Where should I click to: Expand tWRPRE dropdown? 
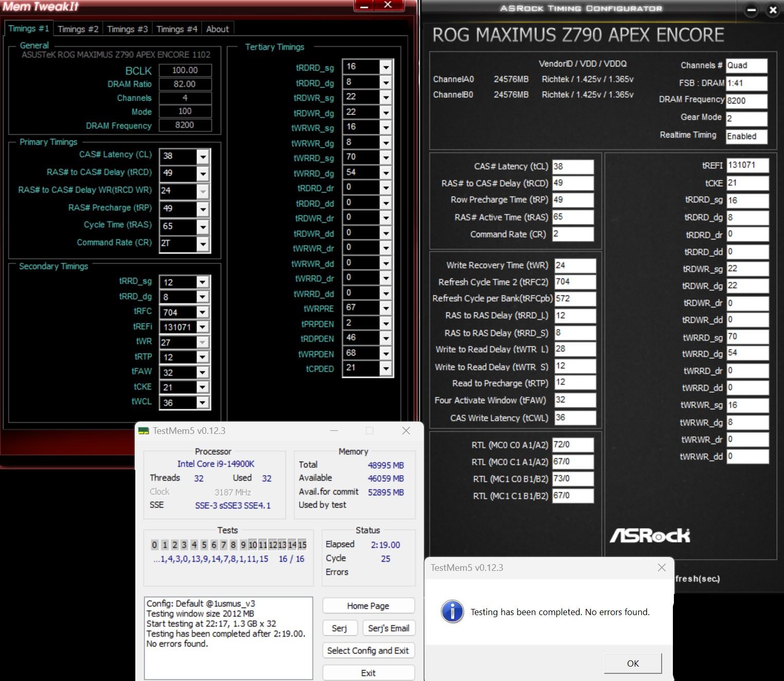(386, 308)
